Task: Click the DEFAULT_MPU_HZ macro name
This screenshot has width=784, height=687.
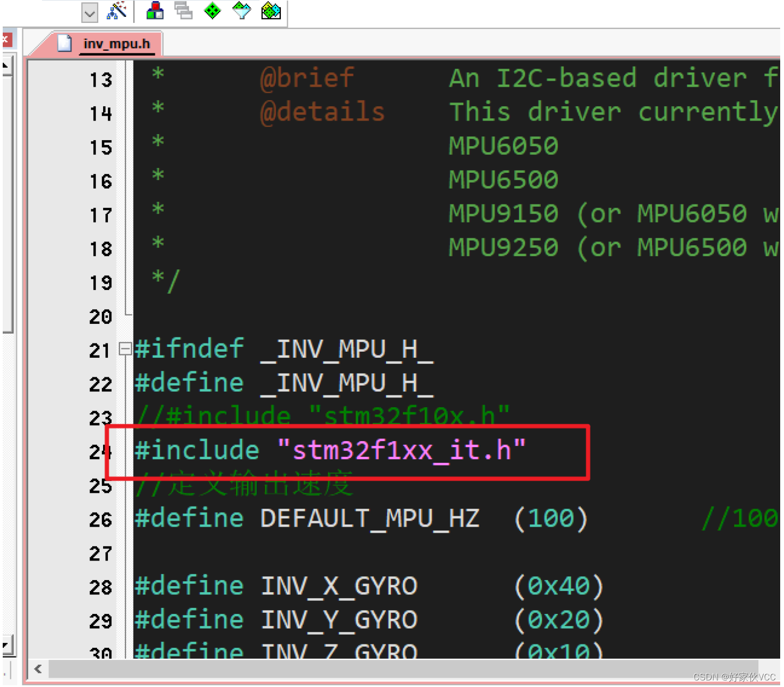Action: 370,518
